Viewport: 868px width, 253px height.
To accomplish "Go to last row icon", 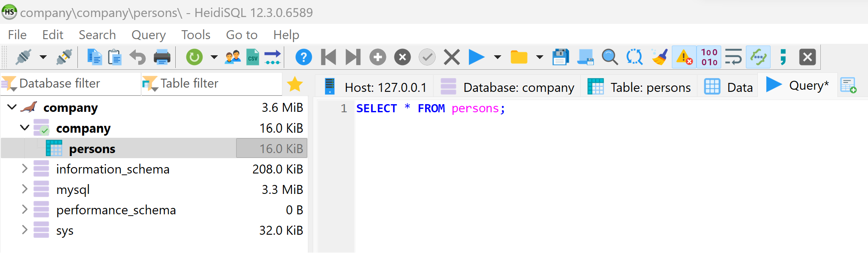I will [x=353, y=57].
